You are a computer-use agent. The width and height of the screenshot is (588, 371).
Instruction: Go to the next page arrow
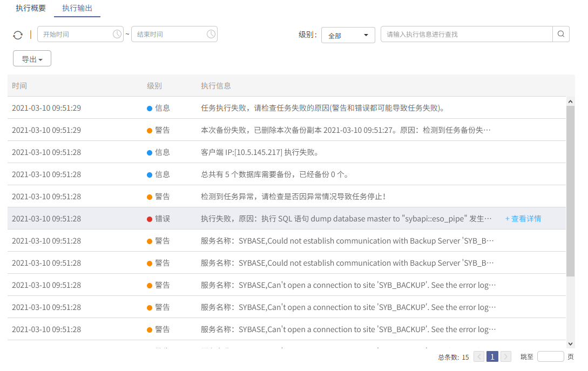[x=506, y=356]
